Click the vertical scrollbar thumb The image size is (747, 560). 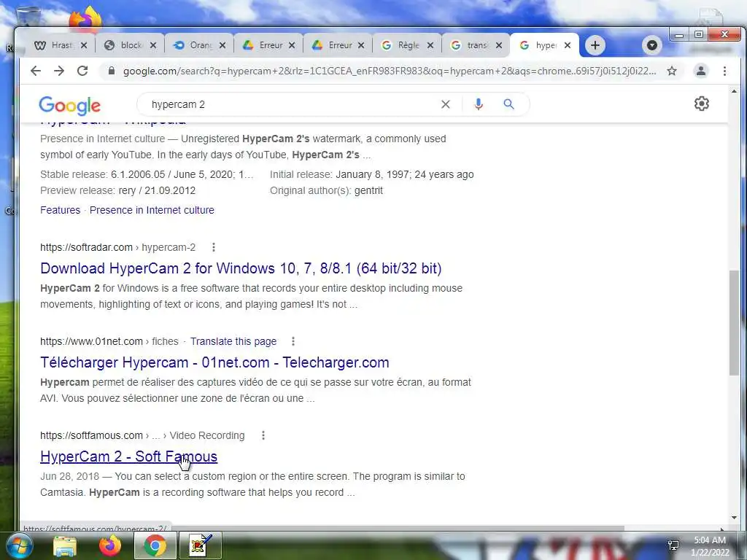point(734,322)
